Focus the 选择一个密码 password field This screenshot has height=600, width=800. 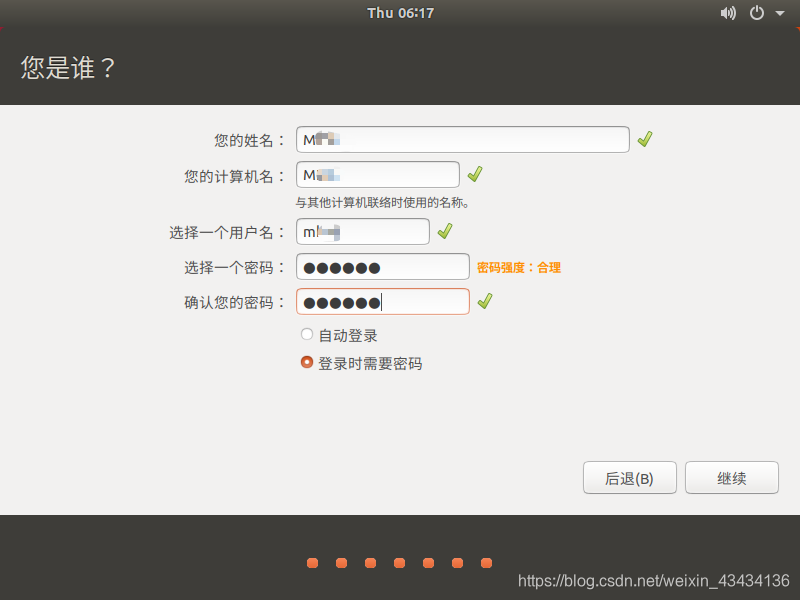383,266
